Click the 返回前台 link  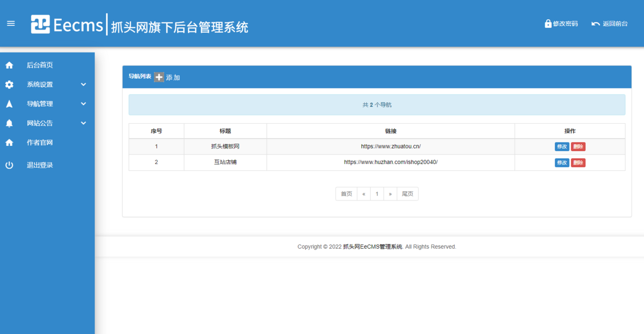click(x=615, y=24)
